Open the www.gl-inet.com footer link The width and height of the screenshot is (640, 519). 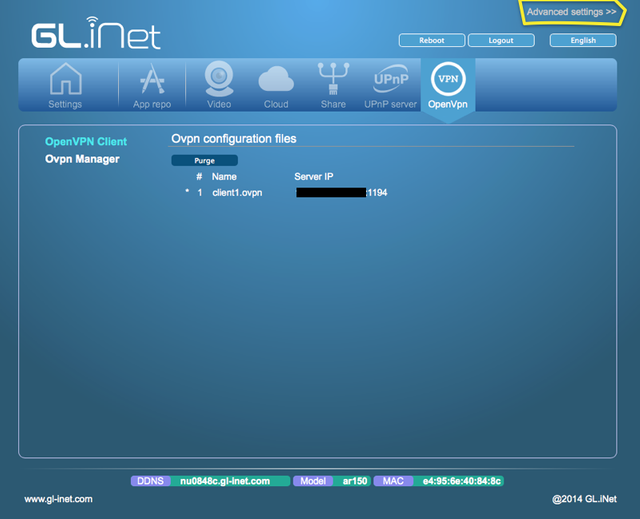click(x=58, y=499)
